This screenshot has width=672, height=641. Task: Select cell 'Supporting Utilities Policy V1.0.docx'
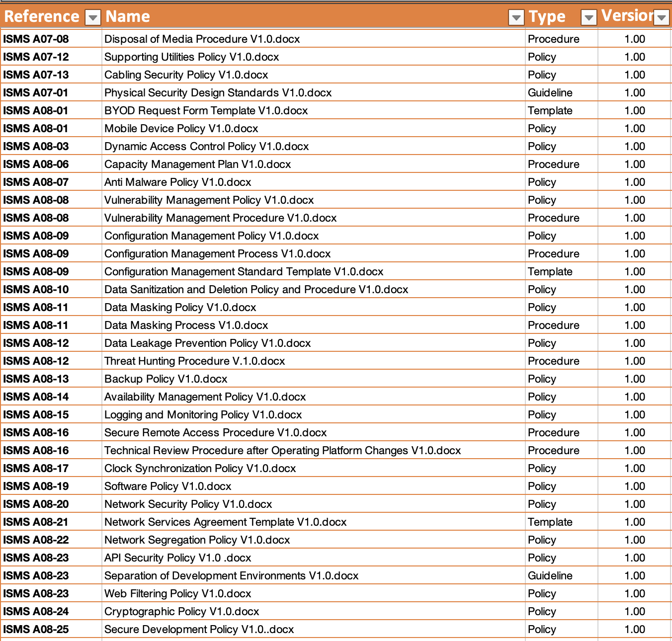click(x=314, y=57)
